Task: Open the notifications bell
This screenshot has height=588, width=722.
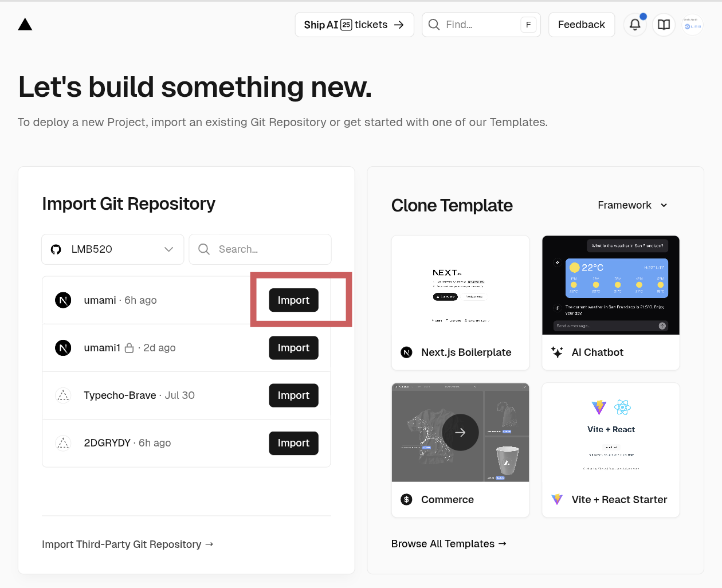Action: click(x=635, y=25)
